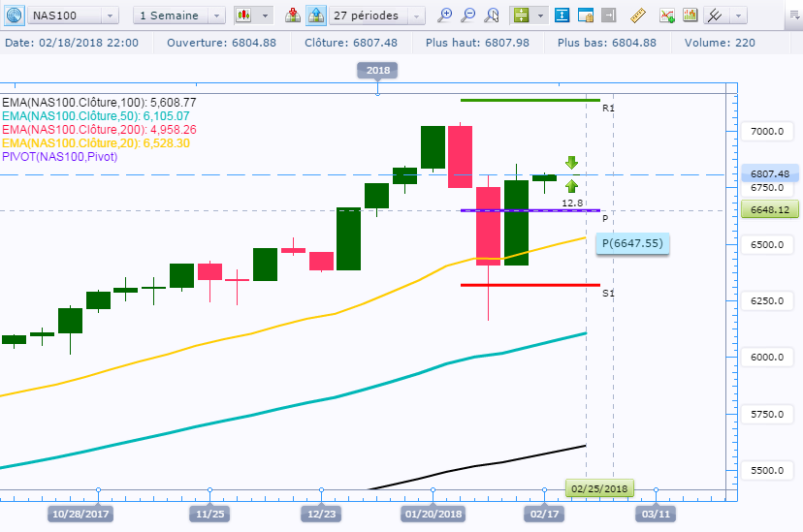The image size is (803, 532).
Task: Click the R1 label text
Action: 608,108
